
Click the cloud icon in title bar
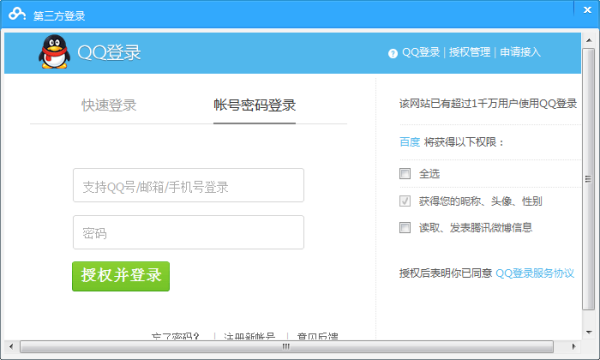17,14
